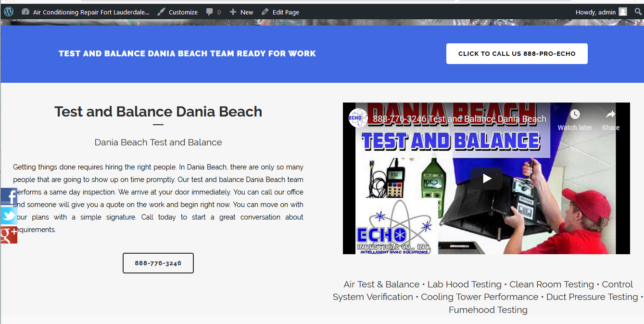This screenshot has width=644, height=324.
Task: Click the 888-776-3246 phone button
Action: click(158, 263)
